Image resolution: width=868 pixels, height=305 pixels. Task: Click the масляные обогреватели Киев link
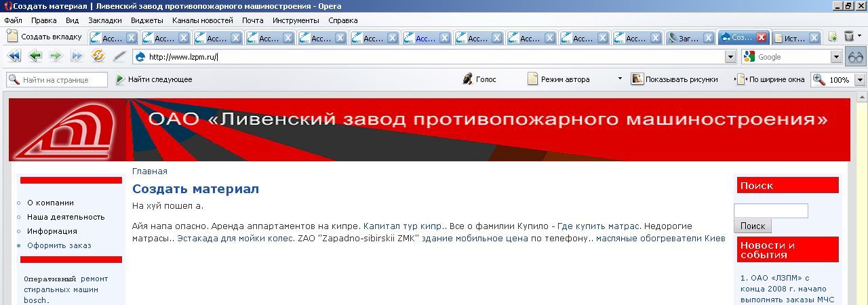[x=660, y=239]
